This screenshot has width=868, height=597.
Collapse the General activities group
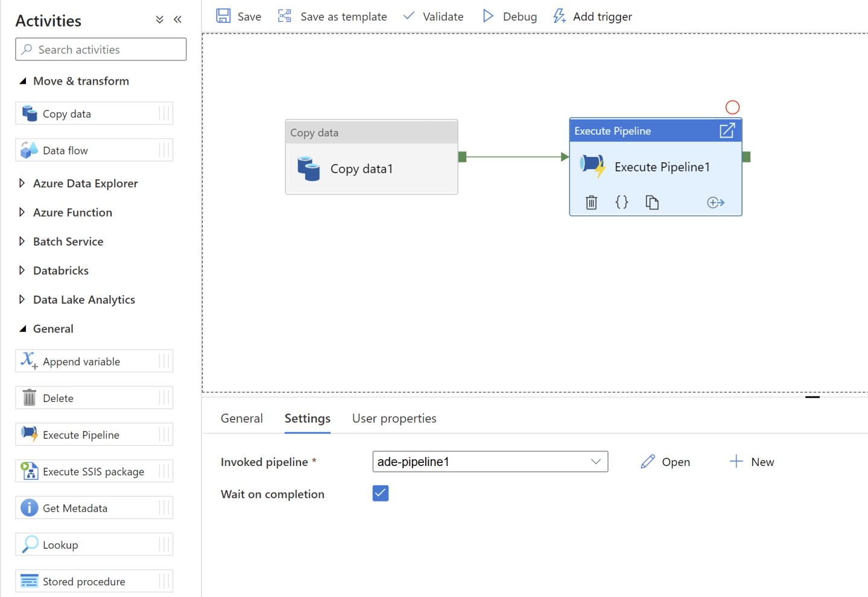23,328
